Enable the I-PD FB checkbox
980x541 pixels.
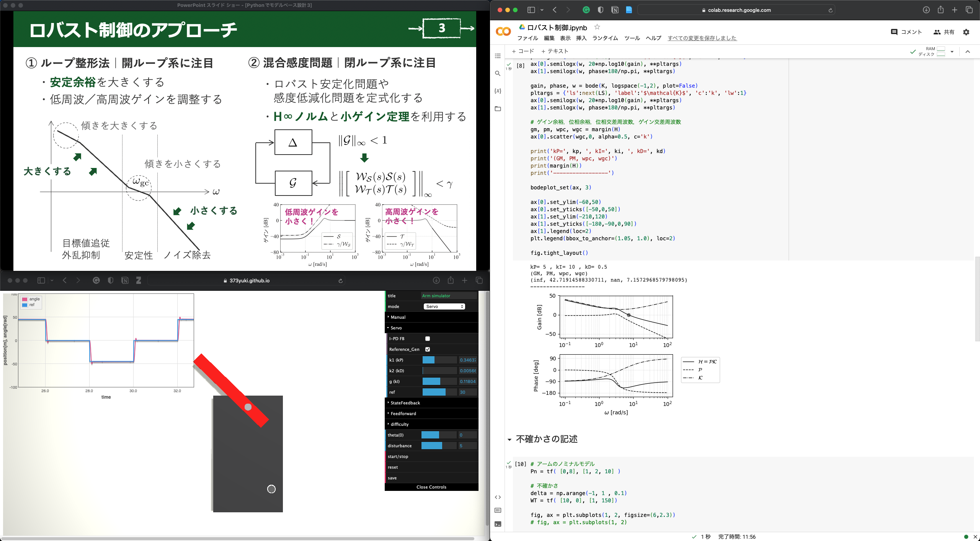(428, 339)
